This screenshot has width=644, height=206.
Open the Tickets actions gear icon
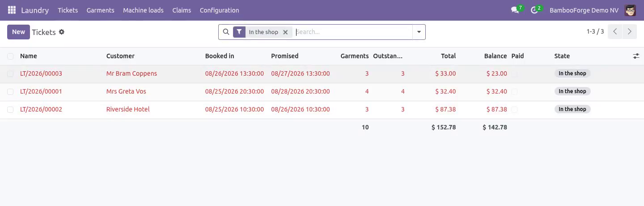(62, 32)
